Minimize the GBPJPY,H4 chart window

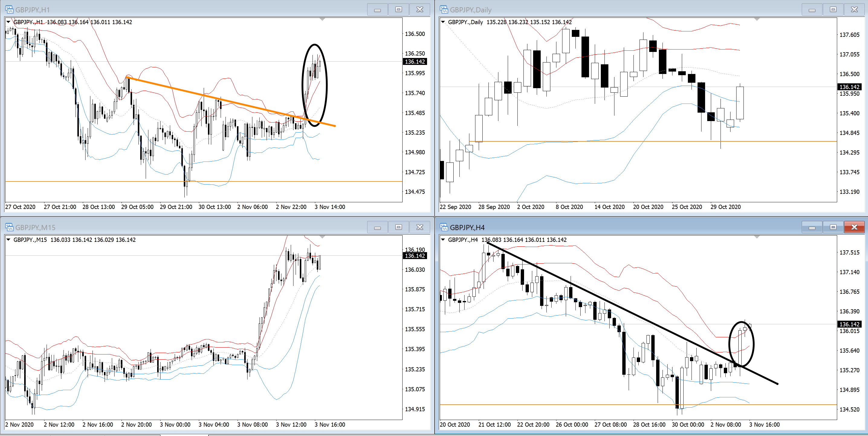pyautogui.click(x=812, y=227)
